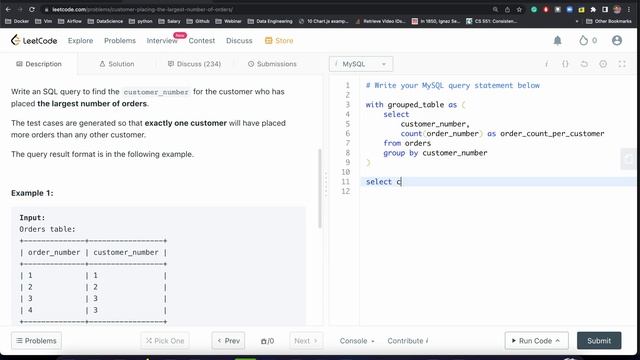
Task: Open Salary bookmark folder
Action: pyautogui.click(x=169, y=21)
